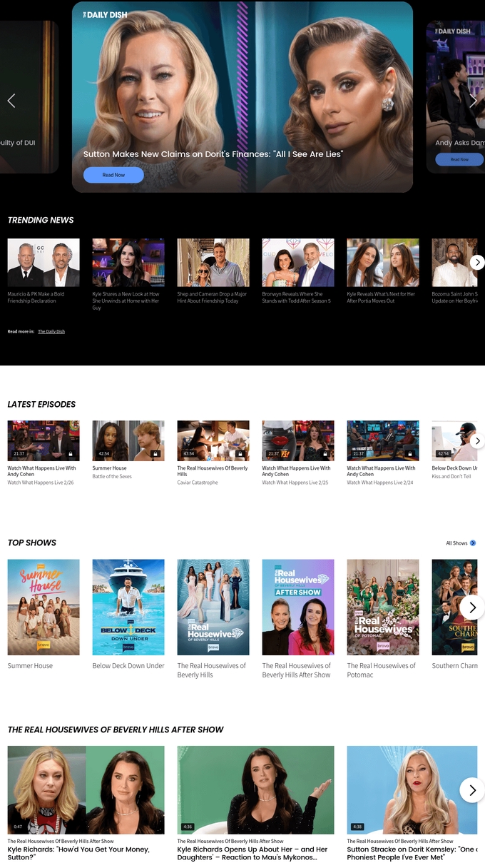Screen dimensions: 485x868
Task: Advance hero carousel to next slide
Action: point(473,101)
